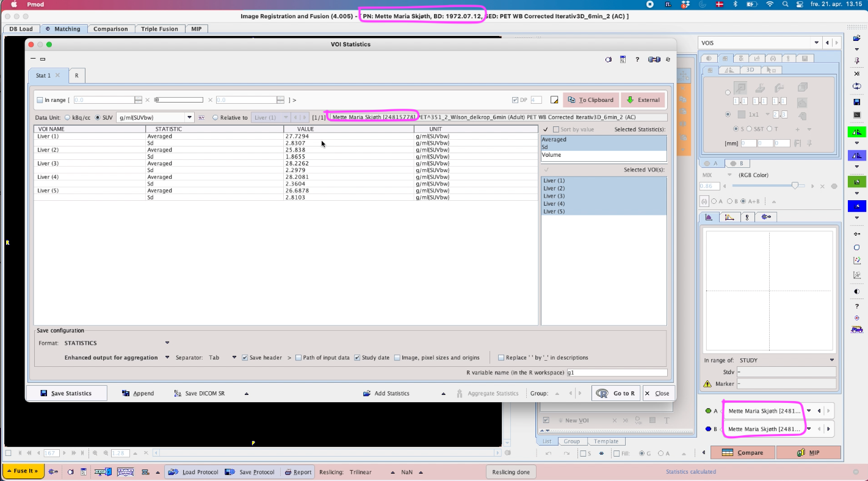868x481 pixels.
Task: Click the 3D tab in the VOIS panel
Action: point(750,70)
